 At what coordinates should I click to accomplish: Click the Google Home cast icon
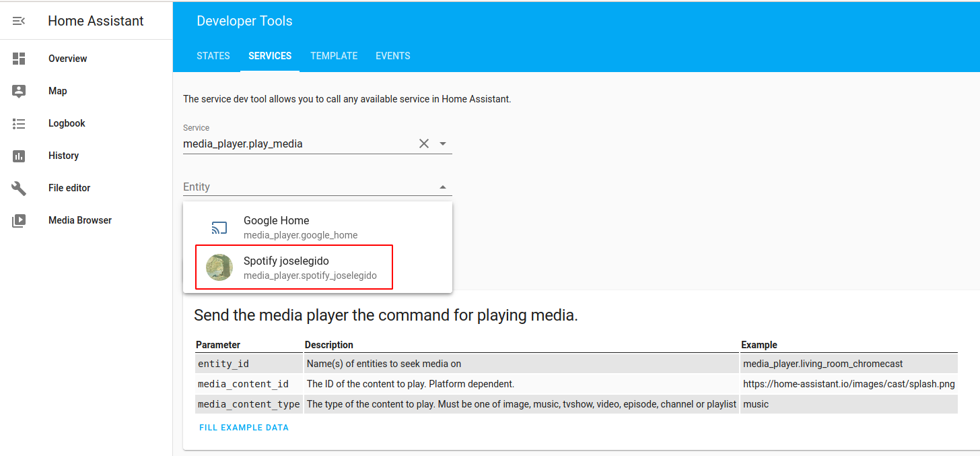219,228
